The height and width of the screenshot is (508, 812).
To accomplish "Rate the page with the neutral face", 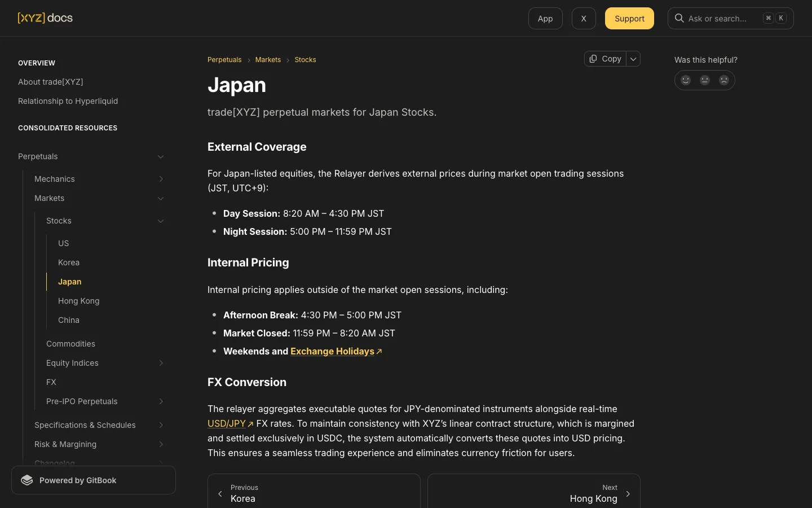I will click(x=705, y=80).
